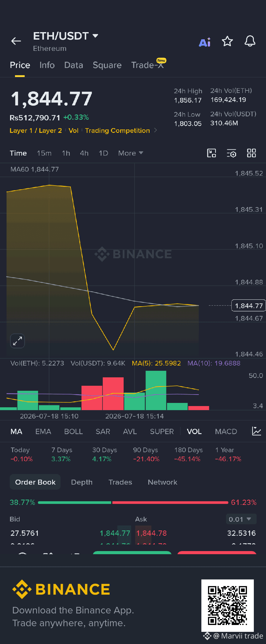This screenshot has width=266, height=644.
Task: Tap the current price label 1,844.77 on axis
Action: [x=249, y=306]
